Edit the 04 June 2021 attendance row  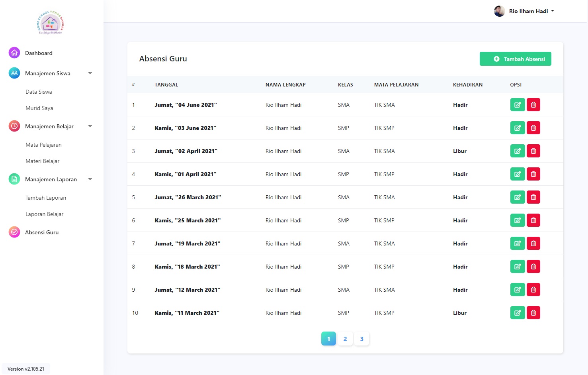coord(518,105)
